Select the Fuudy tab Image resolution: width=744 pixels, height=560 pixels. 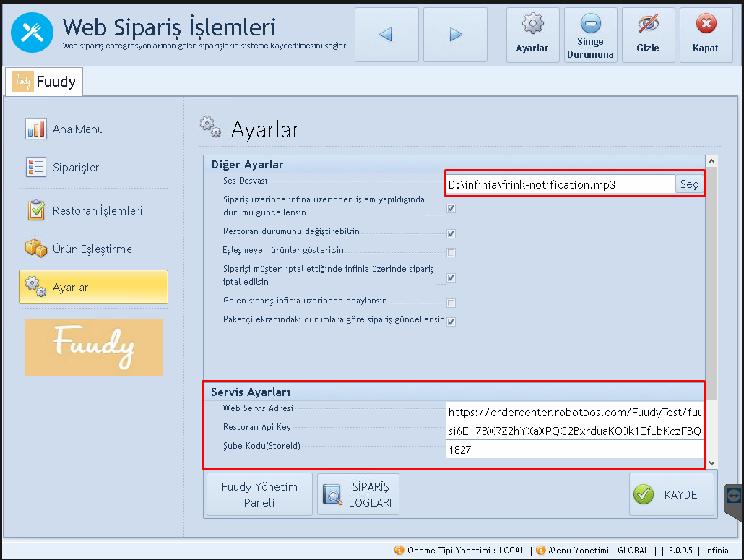click(x=44, y=82)
